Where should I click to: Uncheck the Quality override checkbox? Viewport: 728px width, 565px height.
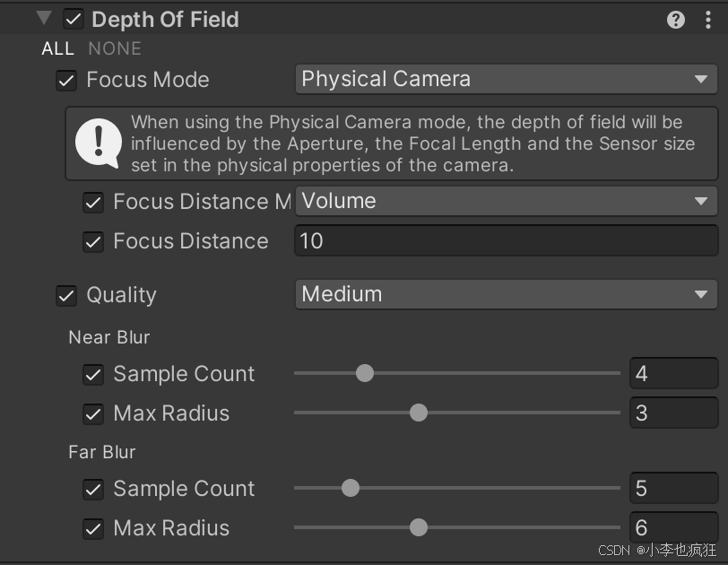pos(65,295)
